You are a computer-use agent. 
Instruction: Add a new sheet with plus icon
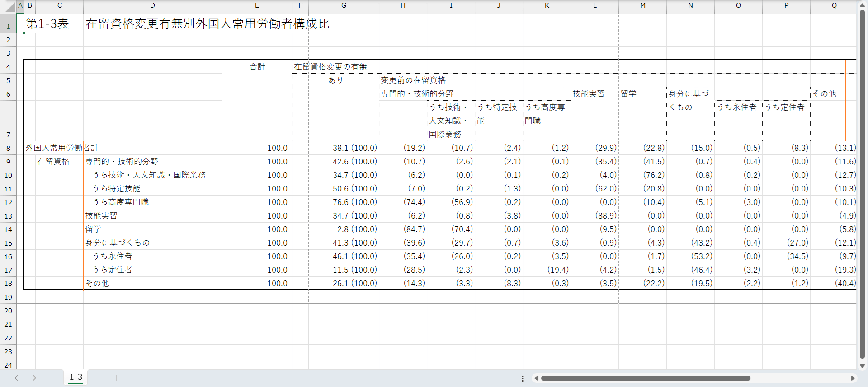click(117, 378)
